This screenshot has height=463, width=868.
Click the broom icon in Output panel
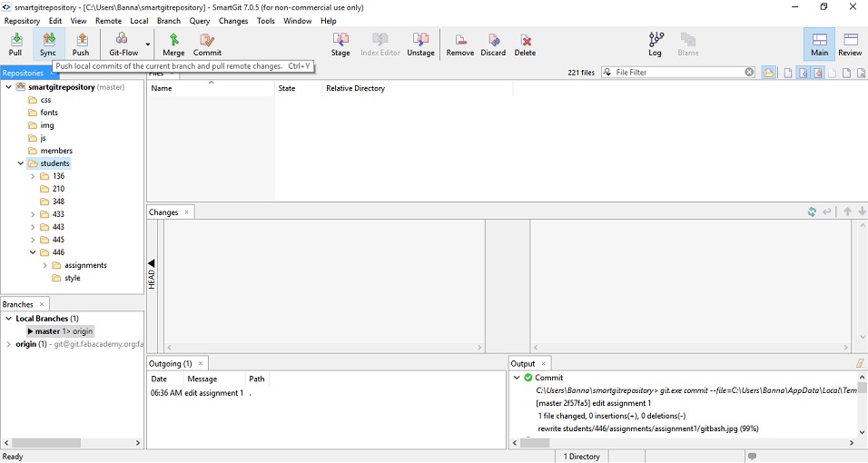(x=860, y=363)
